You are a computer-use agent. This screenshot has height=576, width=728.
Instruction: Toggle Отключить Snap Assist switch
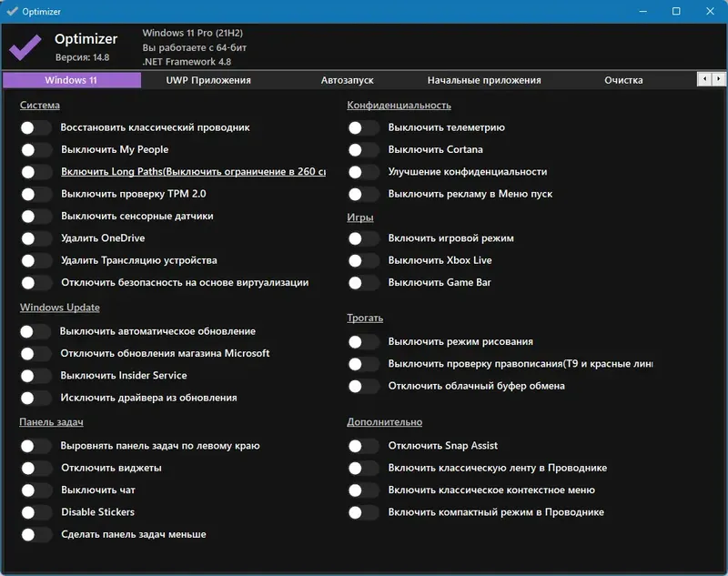(x=363, y=446)
